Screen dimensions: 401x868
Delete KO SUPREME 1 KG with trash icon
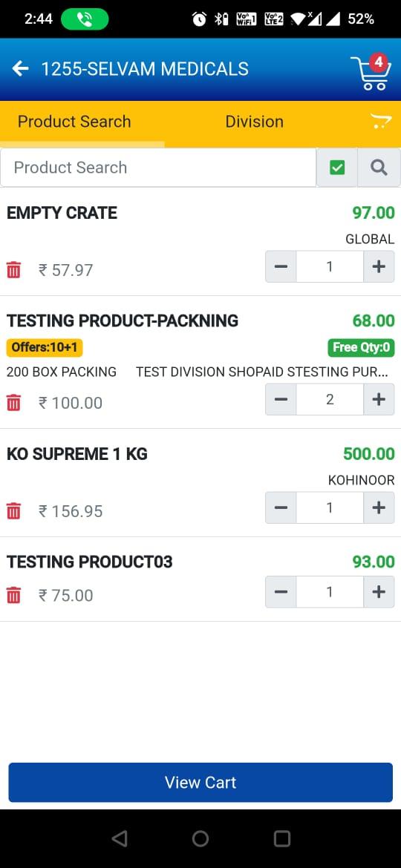pos(13,511)
